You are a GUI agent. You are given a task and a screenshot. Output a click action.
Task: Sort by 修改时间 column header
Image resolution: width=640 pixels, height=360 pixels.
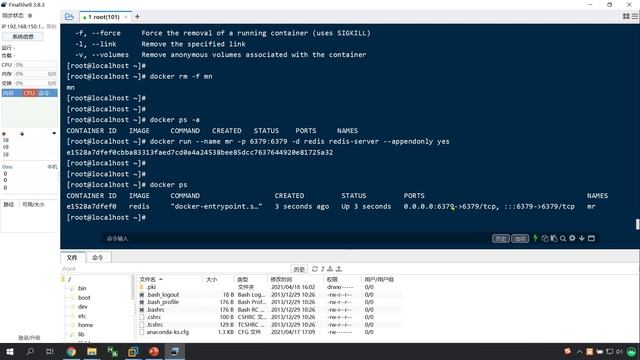click(x=296, y=280)
